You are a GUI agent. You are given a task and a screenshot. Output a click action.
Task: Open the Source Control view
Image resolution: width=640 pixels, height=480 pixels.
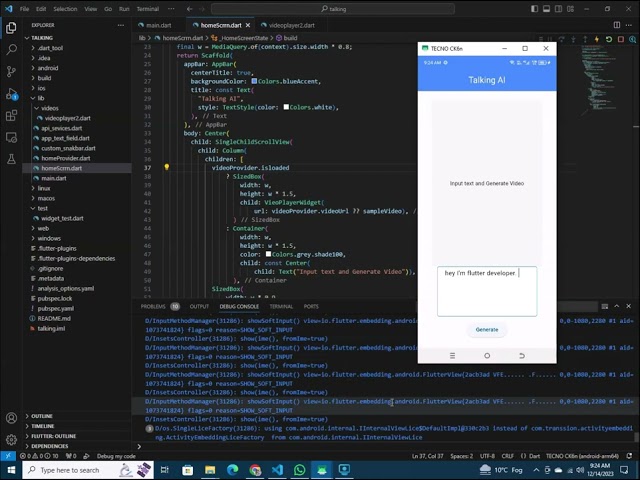click(10, 68)
